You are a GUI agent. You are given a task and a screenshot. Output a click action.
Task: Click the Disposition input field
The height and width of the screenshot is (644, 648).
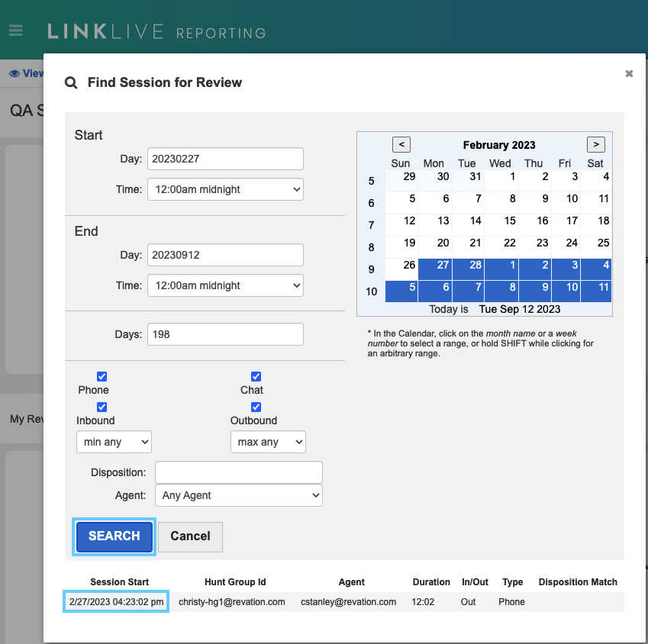(238, 472)
